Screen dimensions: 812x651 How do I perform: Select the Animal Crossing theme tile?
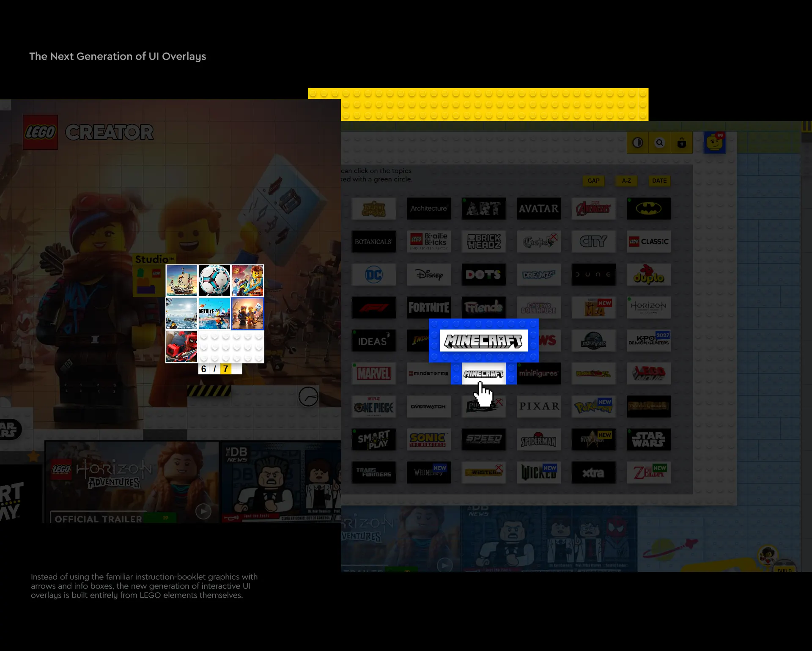coord(374,209)
